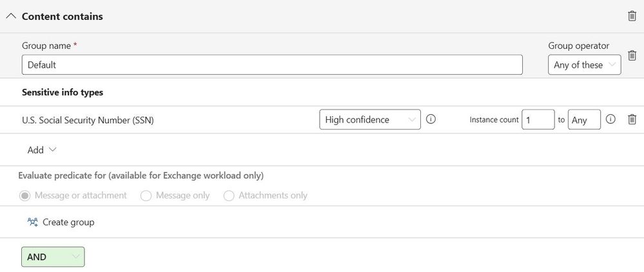Click the U.S. Social Security Number (SSN) entry
The image size is (644, 272).
(88, 120)
